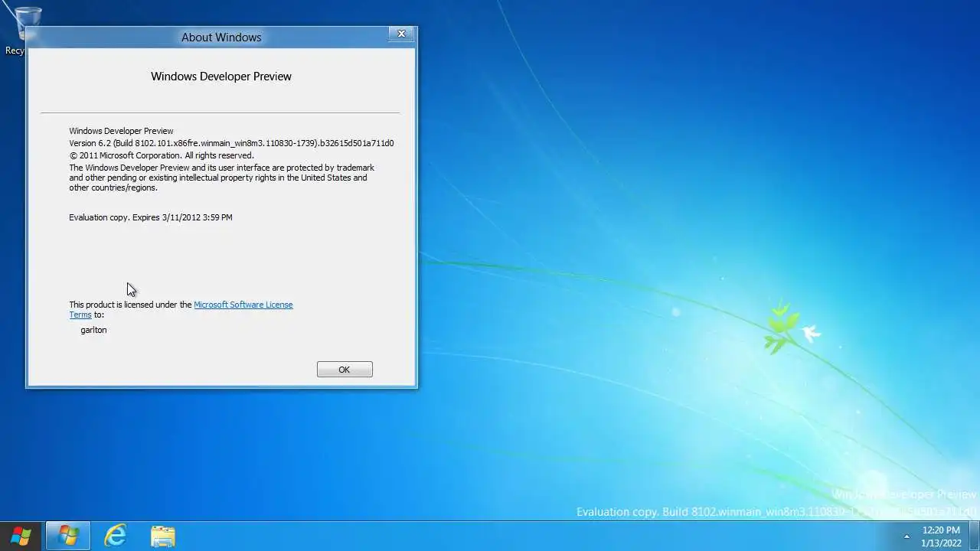
Task: Close the About Windows dialog
Action: [x=401, y=34]
